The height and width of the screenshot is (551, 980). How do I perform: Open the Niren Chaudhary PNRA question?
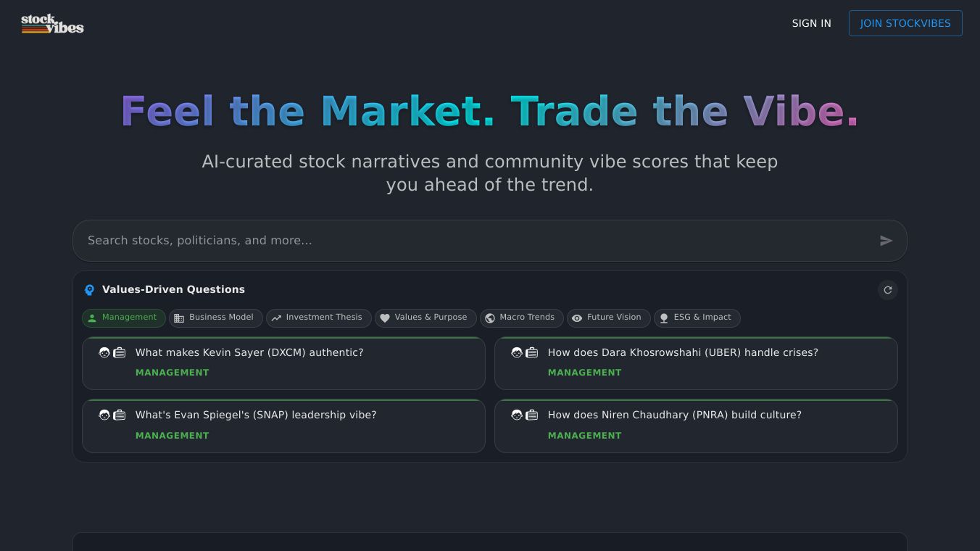(x=696, y=426)
